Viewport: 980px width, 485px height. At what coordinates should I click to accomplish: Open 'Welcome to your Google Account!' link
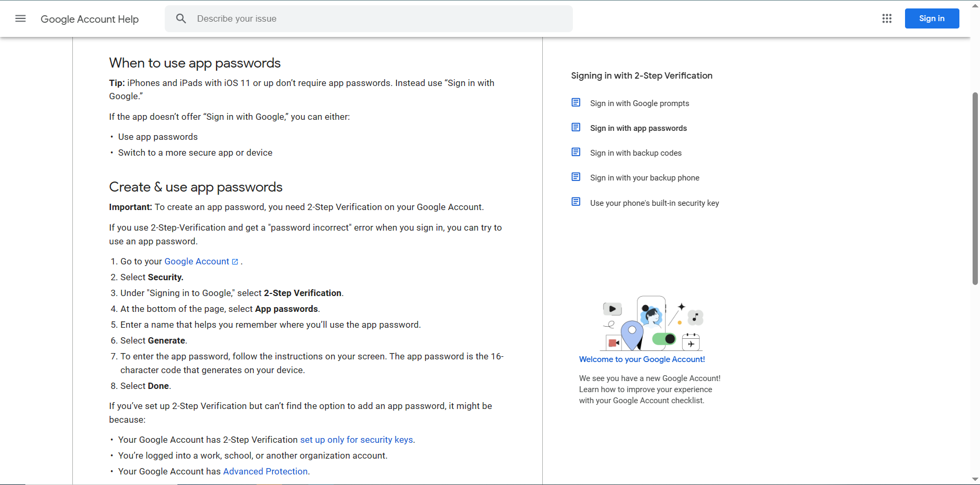click(642, 359)
